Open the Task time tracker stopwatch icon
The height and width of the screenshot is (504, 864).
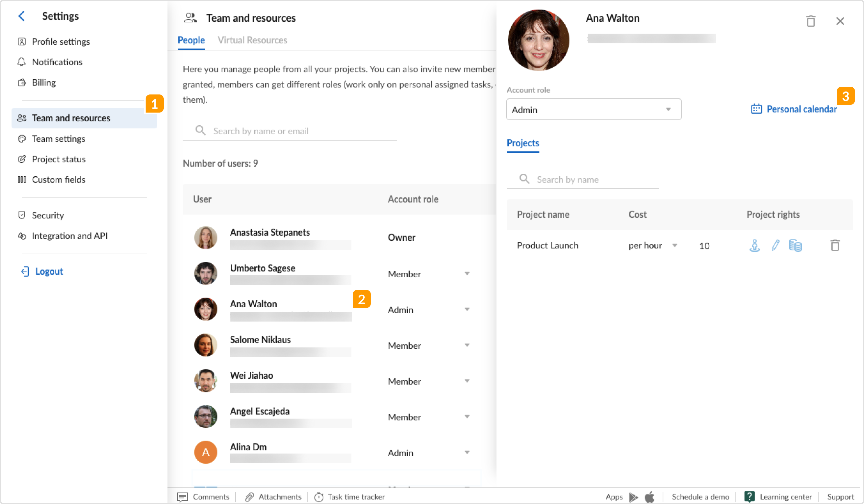coord(318,497)
